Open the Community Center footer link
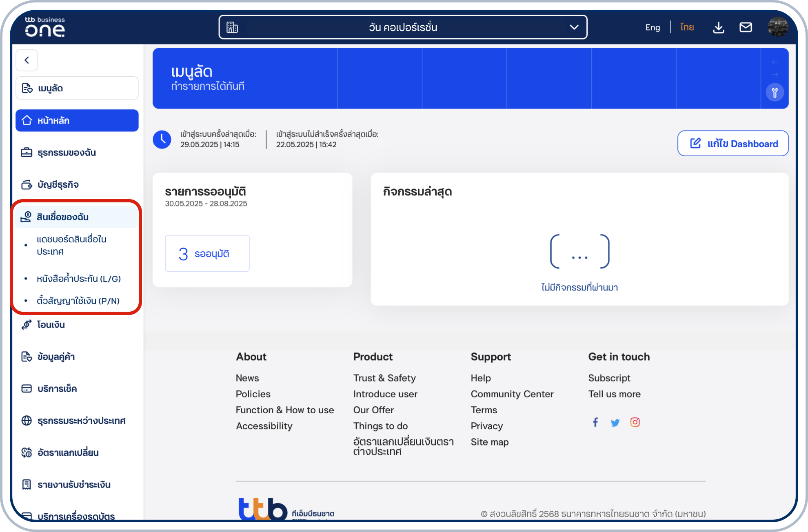The width and height of the screenshot is (808, 532). [x=512, y=394]
